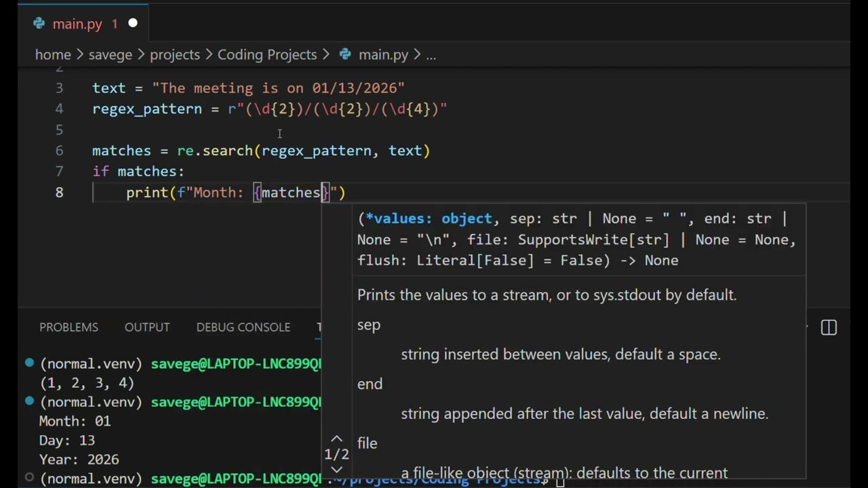Click the "end" parameter heading in the popup
Viewport: 868px width, 488px height.
pos(370,384)
